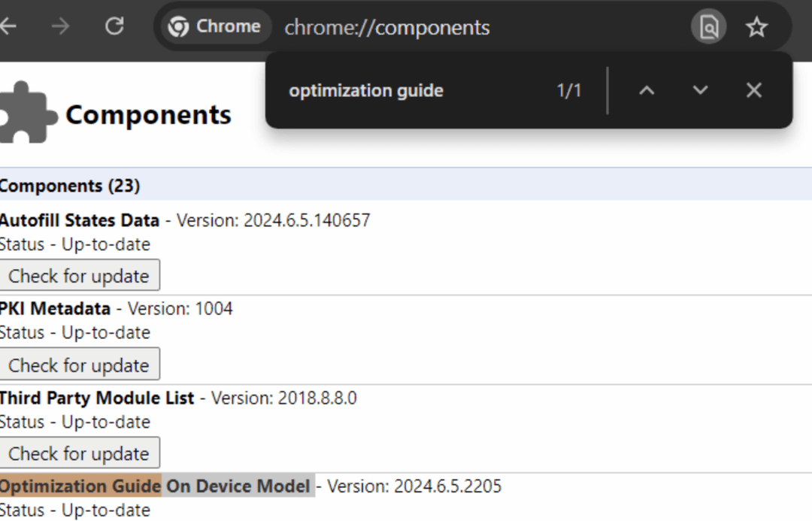Click 'Version: 2024.6.5.140657' text

tap(274, 220)
